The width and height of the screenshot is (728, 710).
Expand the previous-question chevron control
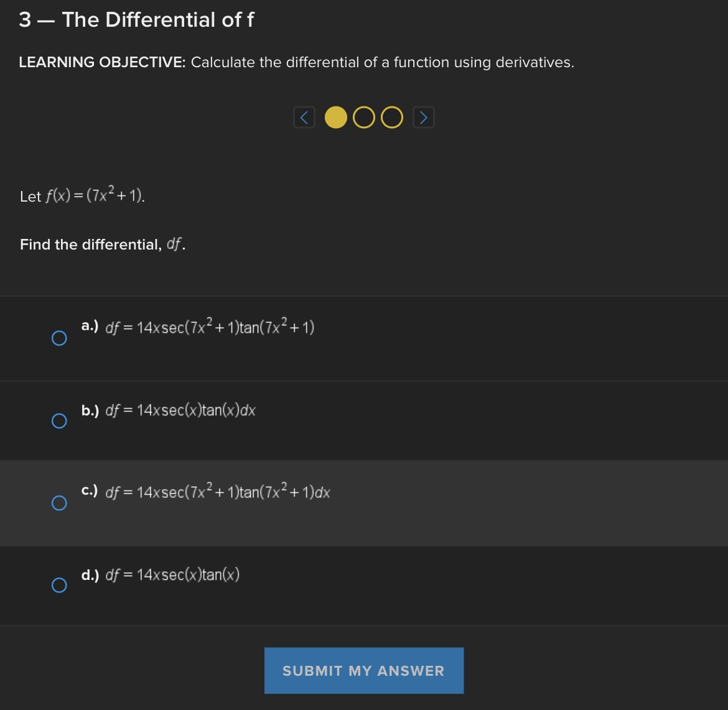click(304, 116)
